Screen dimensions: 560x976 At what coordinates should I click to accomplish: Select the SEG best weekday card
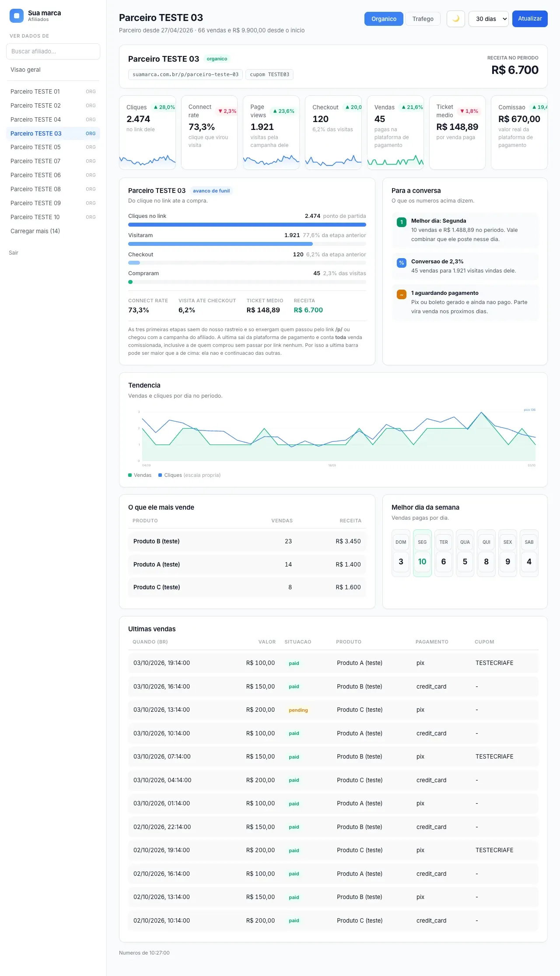click(x=422, y=553)
